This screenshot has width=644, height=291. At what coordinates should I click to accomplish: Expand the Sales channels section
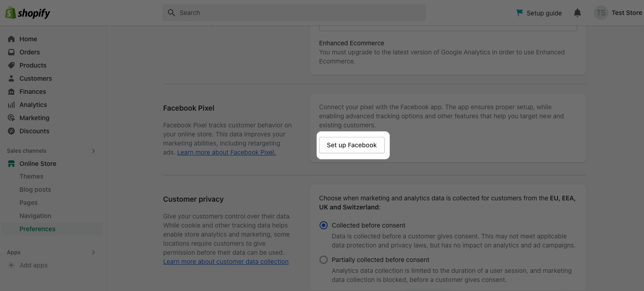tap(93, 151)
